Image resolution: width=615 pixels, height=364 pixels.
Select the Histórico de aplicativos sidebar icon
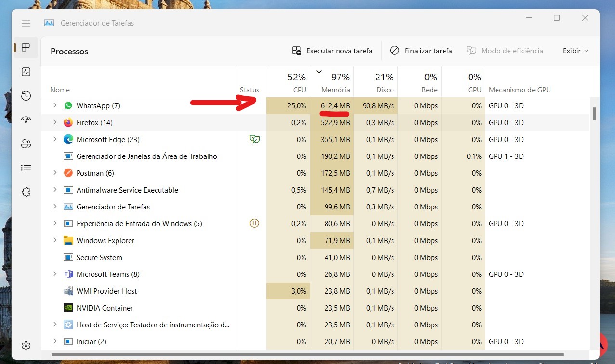[26, 95]
